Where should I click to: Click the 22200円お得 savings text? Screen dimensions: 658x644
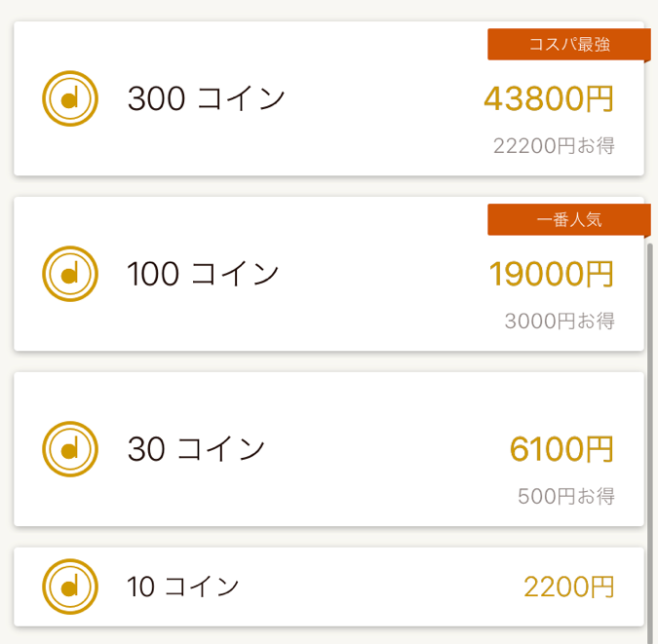(x=554, y=146)
